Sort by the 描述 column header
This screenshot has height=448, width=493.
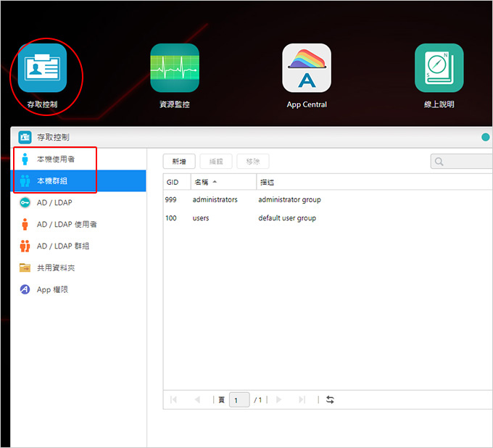(x=375, y=182)
